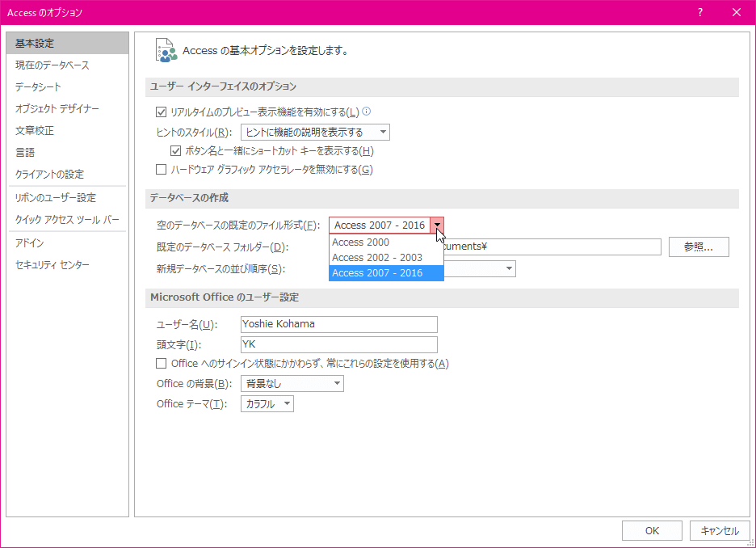Screen dimensions: 756x548
Task: Click the default database folder path field
Action: tap(552, 247)
